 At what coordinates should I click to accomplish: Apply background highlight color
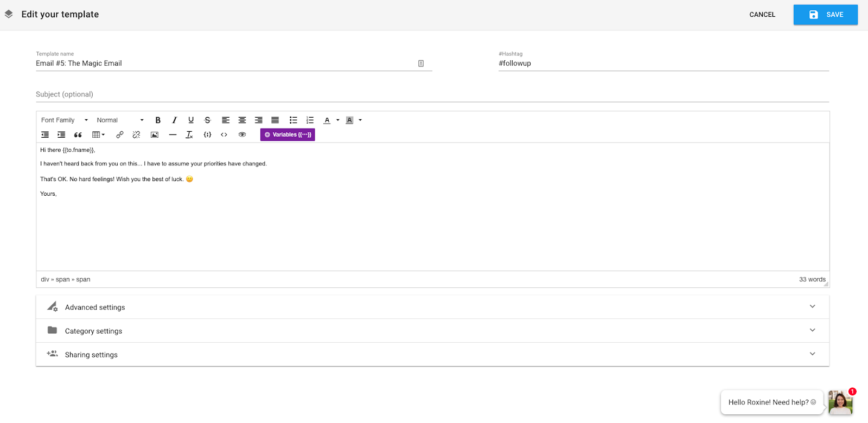point(349,120)
